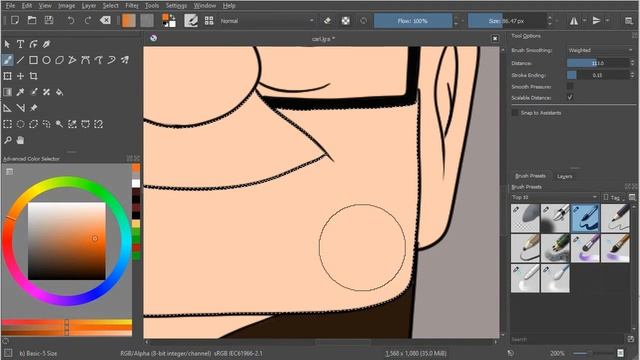The image size is (640, 360).
Task: Undo the last action
Action: pos(71,20)
